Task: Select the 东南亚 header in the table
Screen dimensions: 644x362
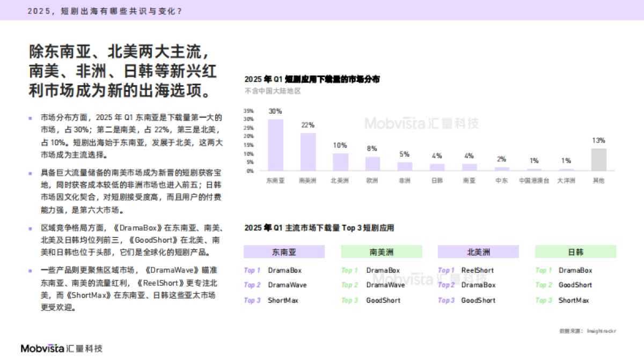Action: click(x=284, y=251)
